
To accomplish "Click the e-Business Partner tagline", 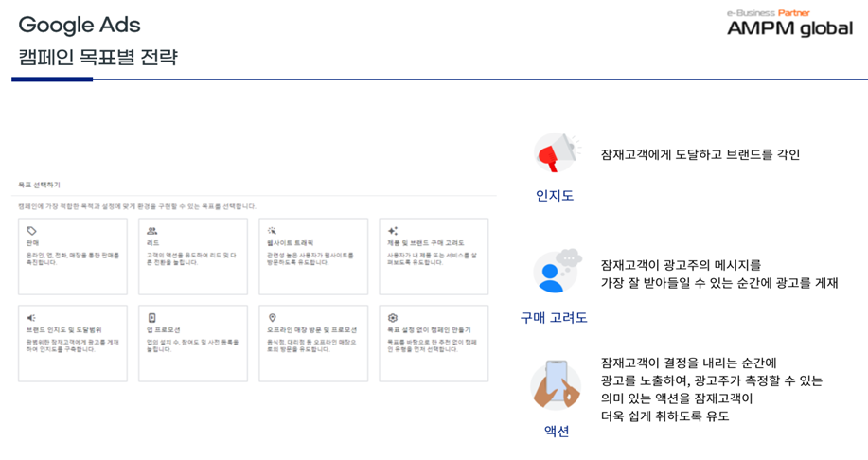I will [768, 12].
